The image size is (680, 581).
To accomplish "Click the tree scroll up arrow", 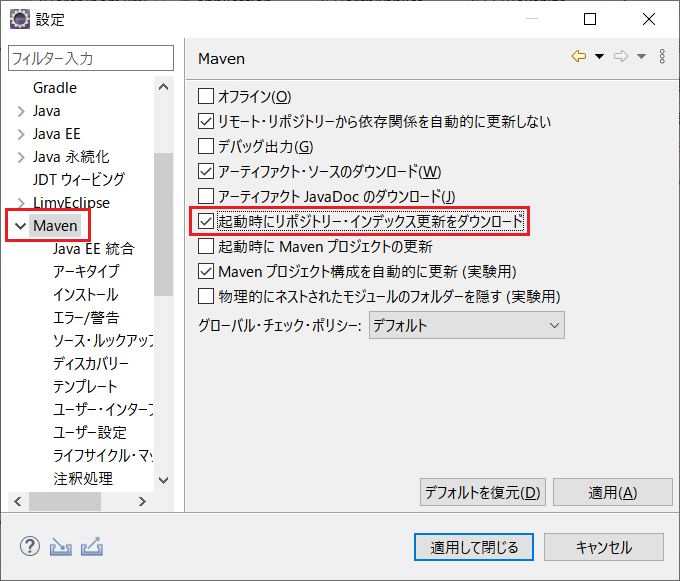I will point(163,87).
